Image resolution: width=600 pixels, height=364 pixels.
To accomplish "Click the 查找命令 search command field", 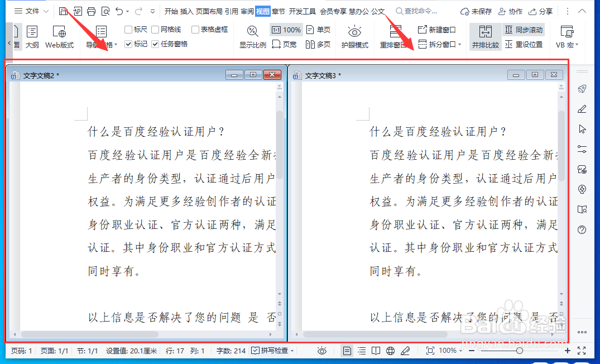I will coord(416,12).
